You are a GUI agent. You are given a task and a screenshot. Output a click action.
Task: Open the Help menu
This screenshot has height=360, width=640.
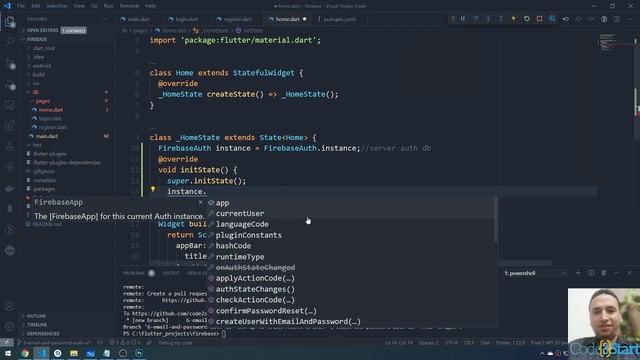(x=151, y=6)
